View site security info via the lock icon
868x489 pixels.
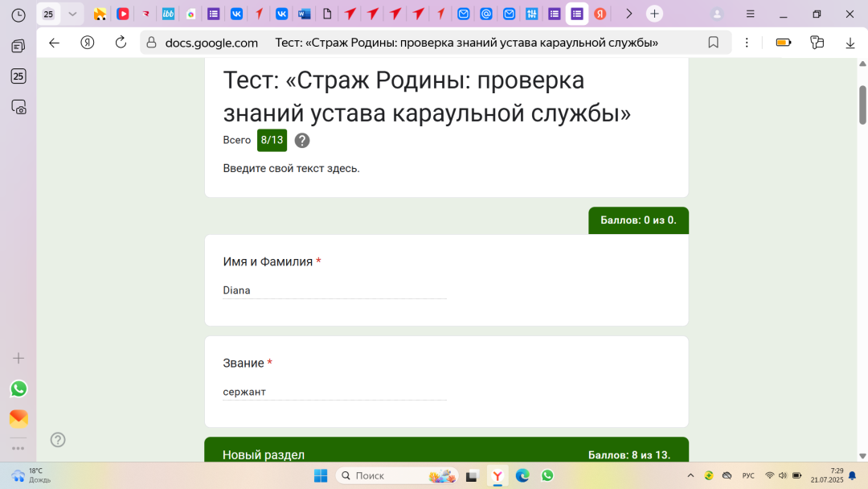tap(151, 43)
